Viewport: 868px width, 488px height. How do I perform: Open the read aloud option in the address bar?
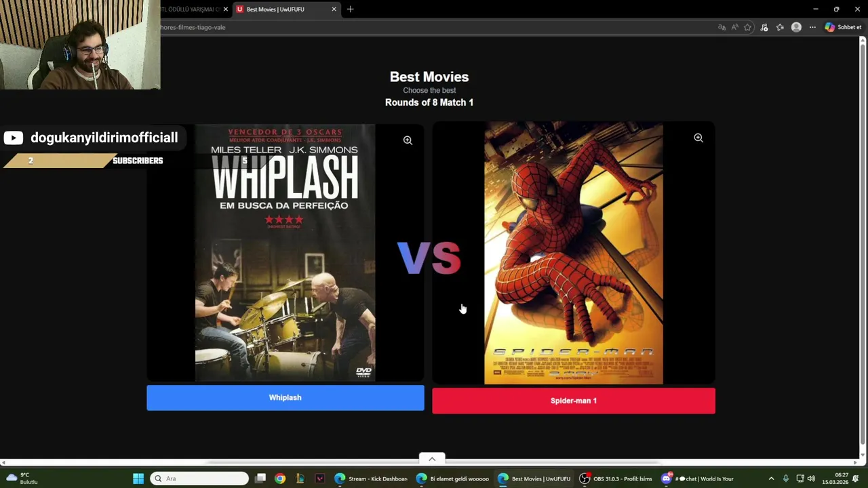(x=734, y=27)
